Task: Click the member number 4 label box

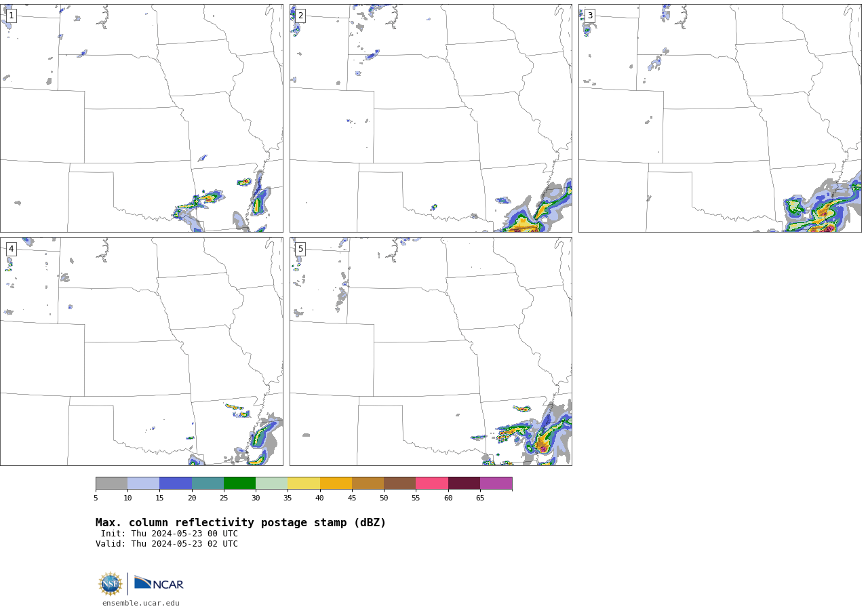Action: click(11, 249)
